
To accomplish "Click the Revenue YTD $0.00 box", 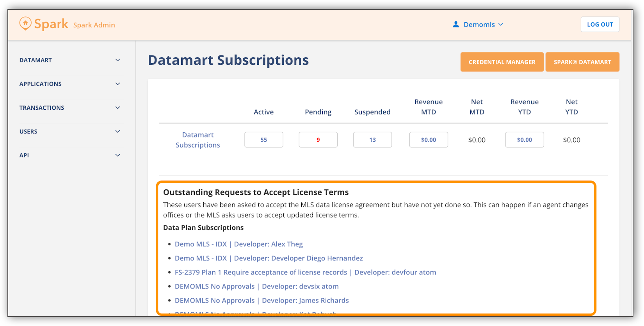I will pos(525,140).
